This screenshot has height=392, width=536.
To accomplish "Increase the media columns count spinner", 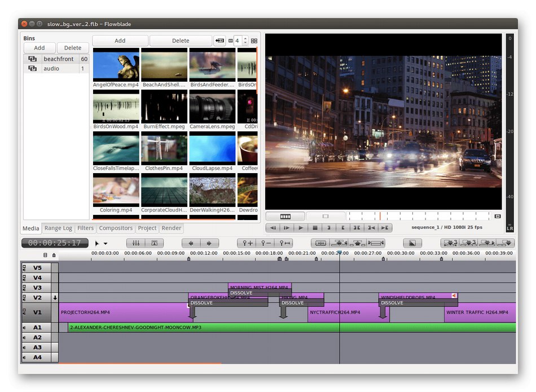I will click(245, 38).
